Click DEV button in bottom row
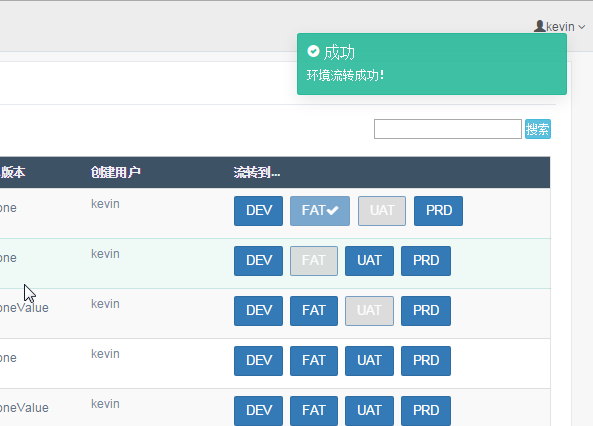The height and width of the screenshot is (426, 593). 258,410
